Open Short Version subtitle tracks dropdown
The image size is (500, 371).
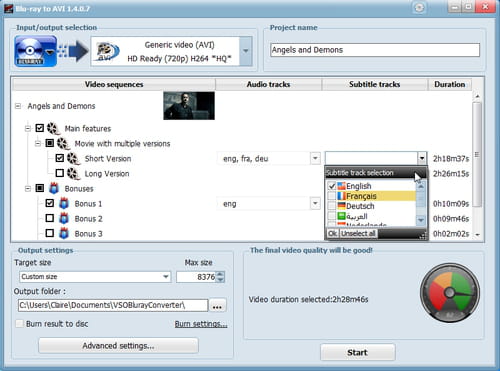pos(422,158)
